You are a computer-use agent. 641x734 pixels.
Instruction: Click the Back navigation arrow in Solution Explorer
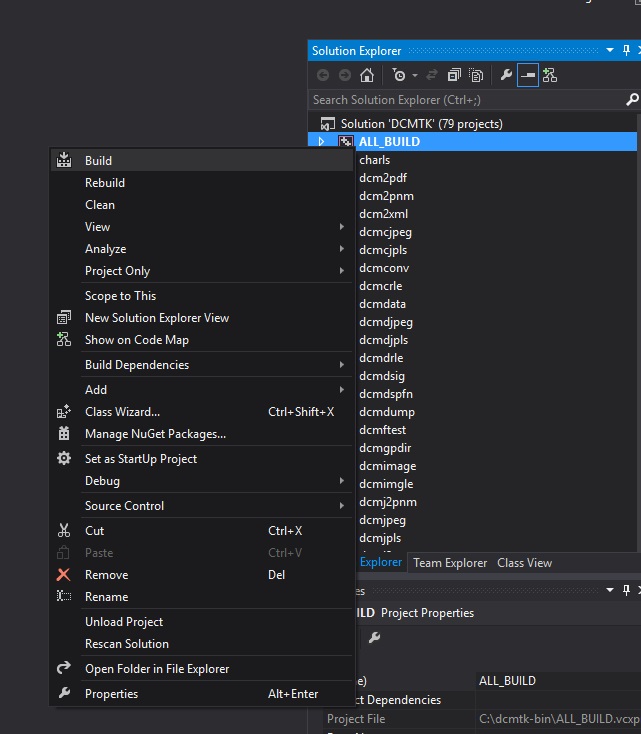[x=323, y=75]
